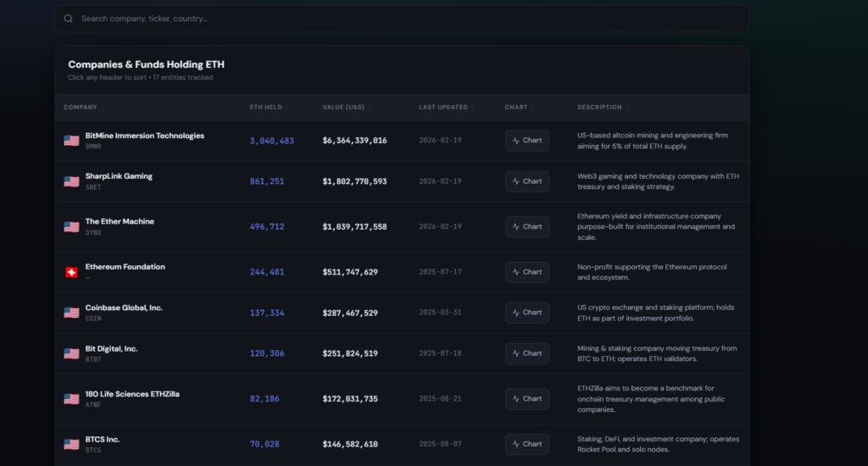Open chart for BitMine Immersion Technologies
The width and height of the screenshot is (868, 466).
point(526,141)
